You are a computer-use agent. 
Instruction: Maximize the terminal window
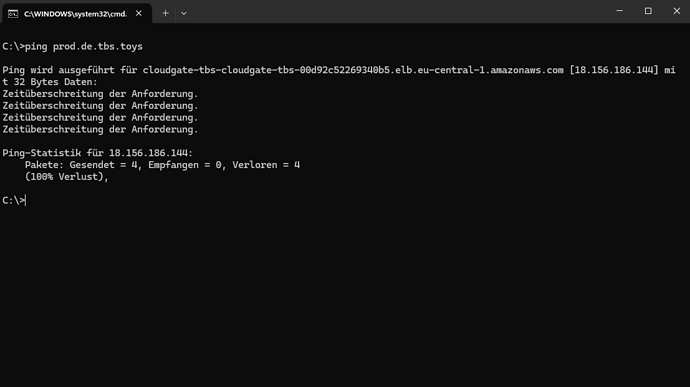(x=648, y=11)
